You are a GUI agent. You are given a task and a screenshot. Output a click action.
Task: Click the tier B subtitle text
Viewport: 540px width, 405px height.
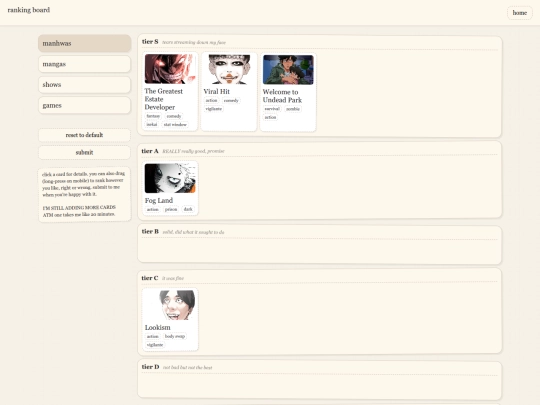tap(193, 232)
